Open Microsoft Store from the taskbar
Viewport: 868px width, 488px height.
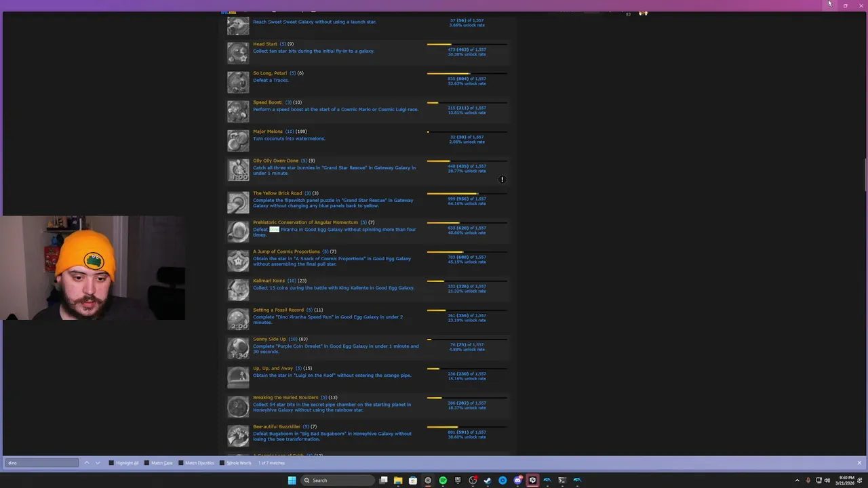[413, 480]
